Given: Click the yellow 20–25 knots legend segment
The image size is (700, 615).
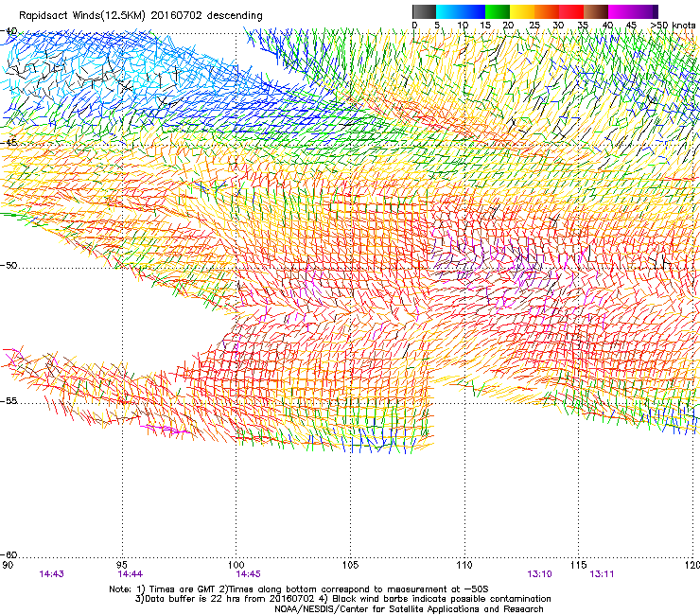Looking at the screenshot, I should click(x=522, y=11).
